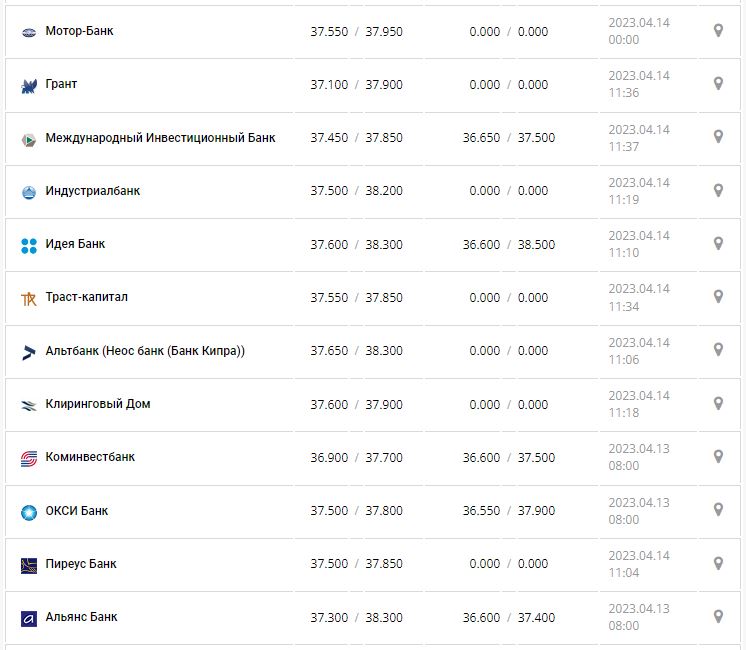This screenshot has height=650, width=746.
Task: Click the Коминвестбанк location pin
Action: (718, 457)
